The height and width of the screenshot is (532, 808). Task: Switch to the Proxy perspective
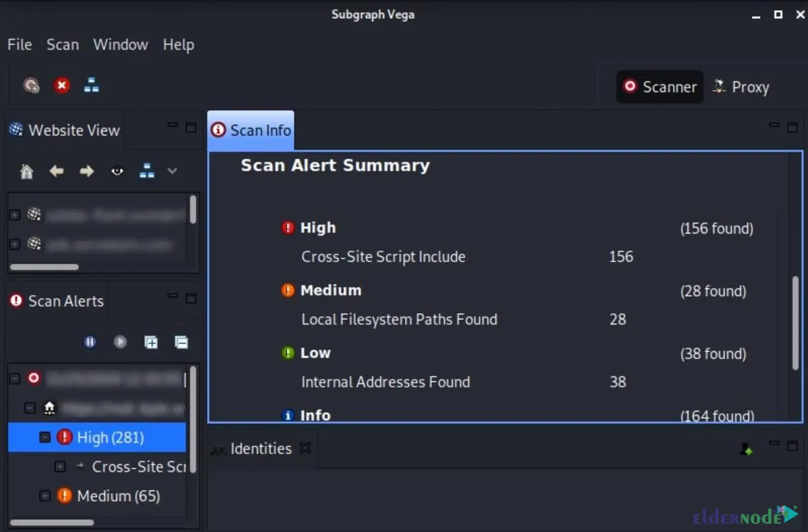741,86
